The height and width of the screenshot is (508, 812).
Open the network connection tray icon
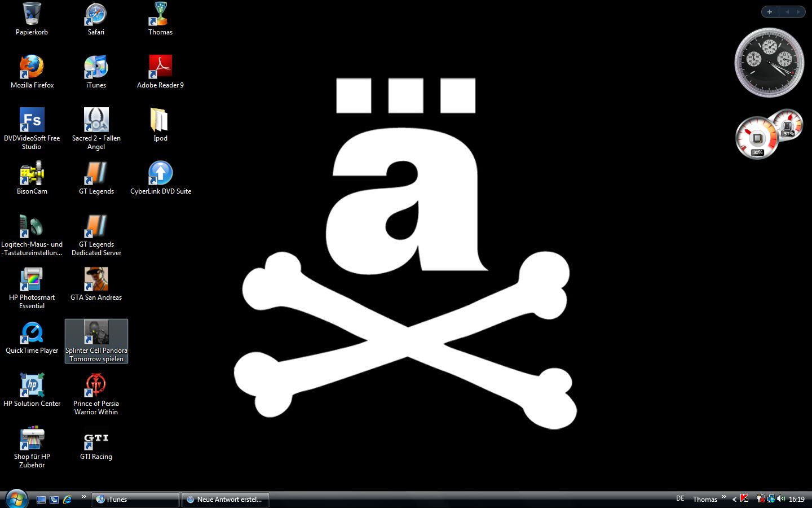click(770, 499)
